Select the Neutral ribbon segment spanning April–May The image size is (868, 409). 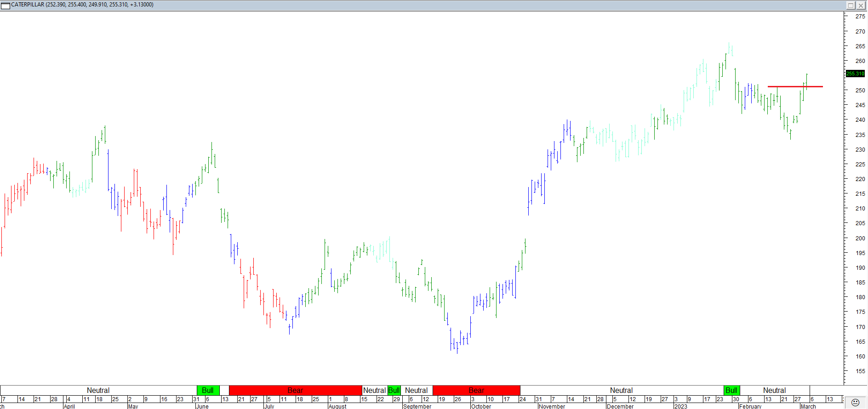click(x=98, y=390)
